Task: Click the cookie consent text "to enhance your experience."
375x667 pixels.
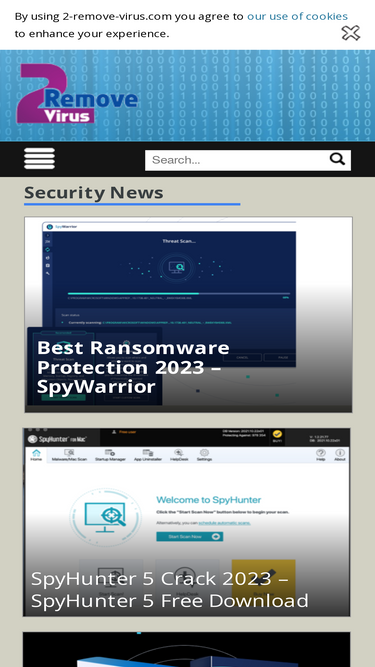Action: (x=92, y=34)
